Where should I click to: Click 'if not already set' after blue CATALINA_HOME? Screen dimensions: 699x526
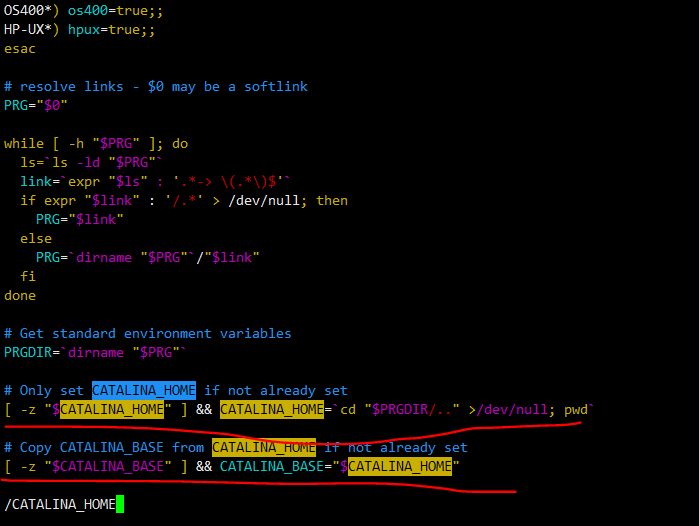[276, 390]
